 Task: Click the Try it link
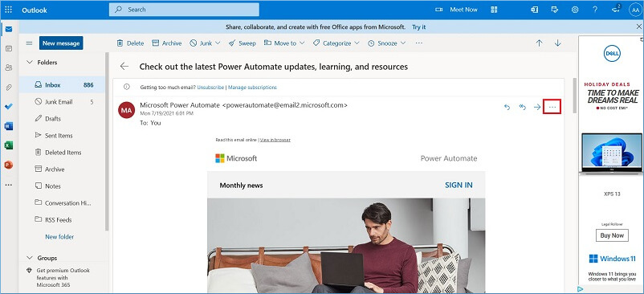(419, 27)
